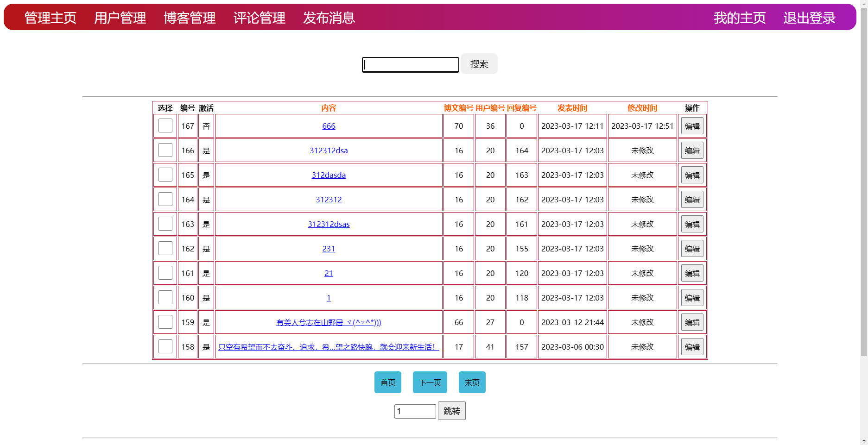Open 评论管理 in the navigation bar
The height and width of the screenshot is (445, 868).
pyautogui.click(x=259, y=18)
